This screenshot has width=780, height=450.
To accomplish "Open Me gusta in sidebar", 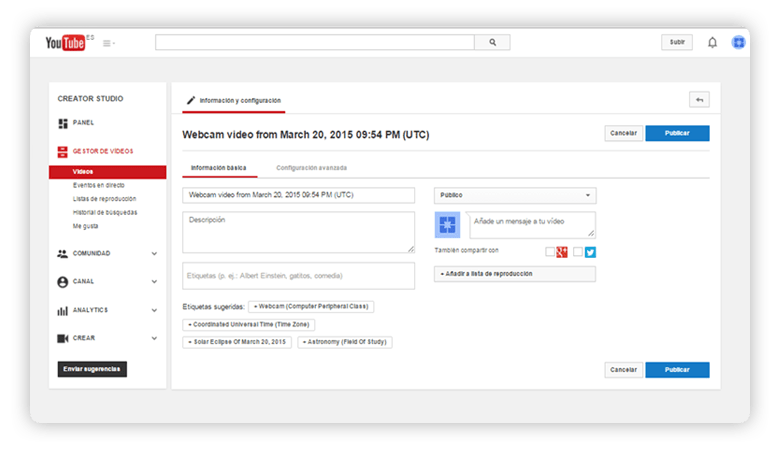I will click(86, 226).
